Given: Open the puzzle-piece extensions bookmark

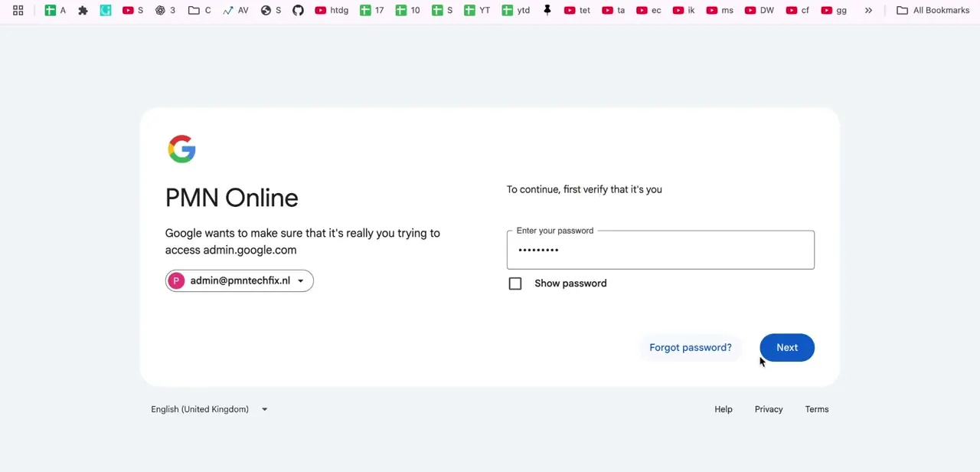Looking at the screenshot, I should click(x=83, y=10).
